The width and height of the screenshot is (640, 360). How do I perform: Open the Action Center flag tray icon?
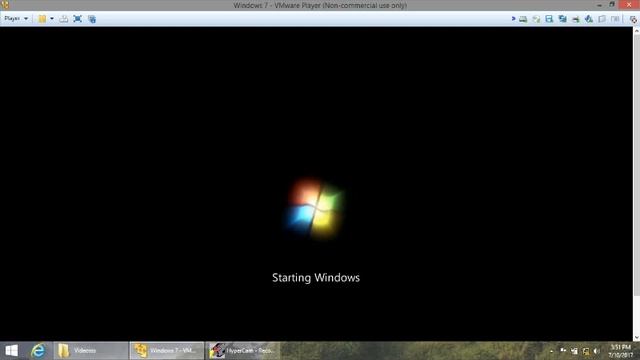click(x=563, y=351)
